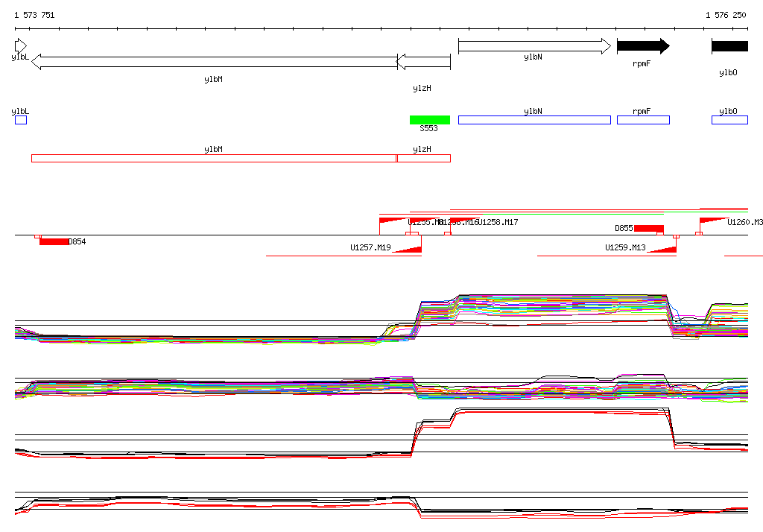This screenshot has width=763, height=532.
Task: Click the black ylbO gene block
Action: (x=730, y=46)
